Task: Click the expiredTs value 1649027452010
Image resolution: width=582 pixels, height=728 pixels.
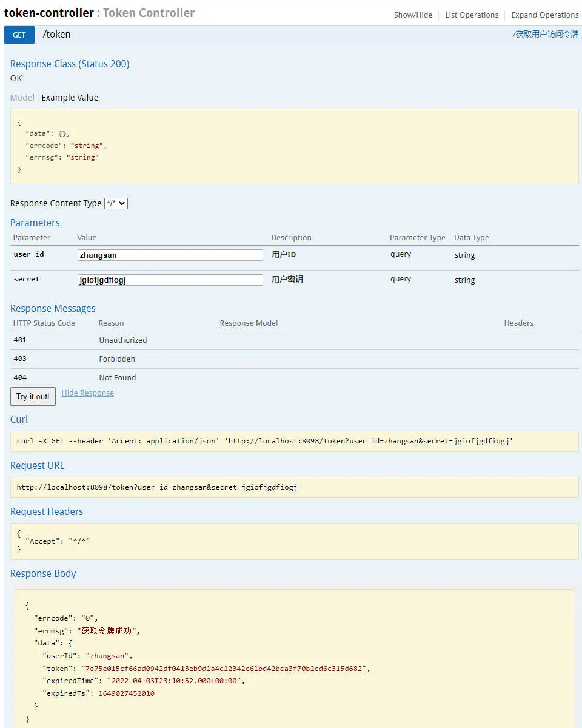Action: [x=126, y=693]
